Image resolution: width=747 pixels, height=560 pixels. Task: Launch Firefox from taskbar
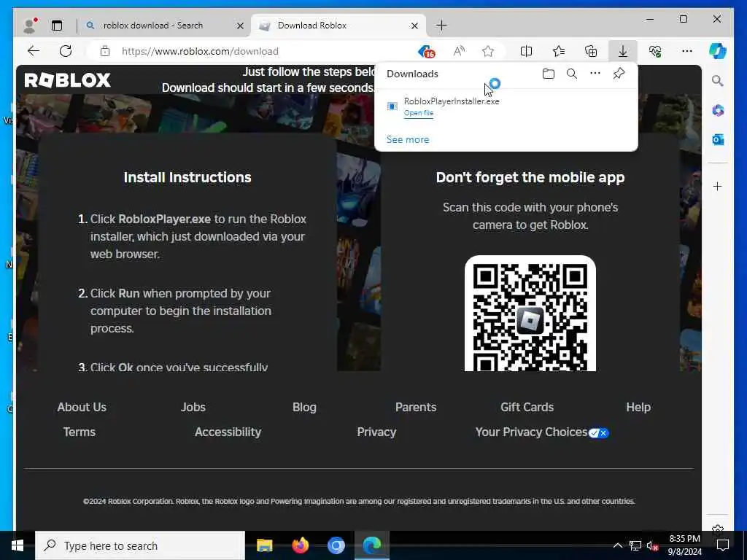point(300,545)
